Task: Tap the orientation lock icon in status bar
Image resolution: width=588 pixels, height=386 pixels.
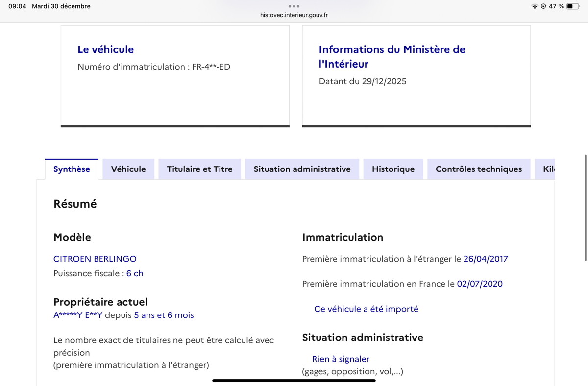Action: pyautogui.click(x=544, y=7)
